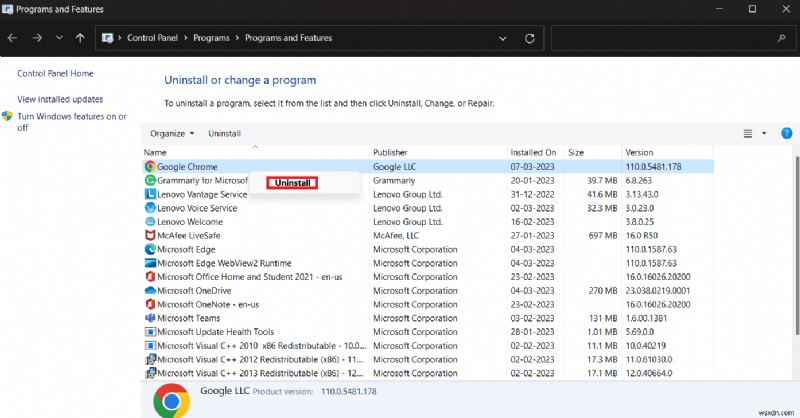This screenshot has height=418, width=800.
Task: Click the change view list icon
Action: pyautogui.click(x=747, y=133)
